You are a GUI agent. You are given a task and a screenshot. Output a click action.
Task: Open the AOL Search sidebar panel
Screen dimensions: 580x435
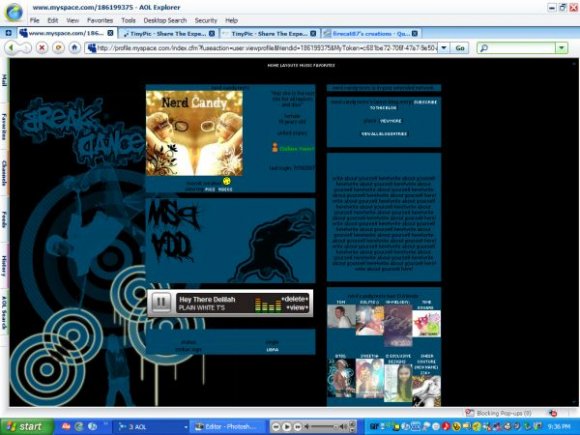click(4, 313)
